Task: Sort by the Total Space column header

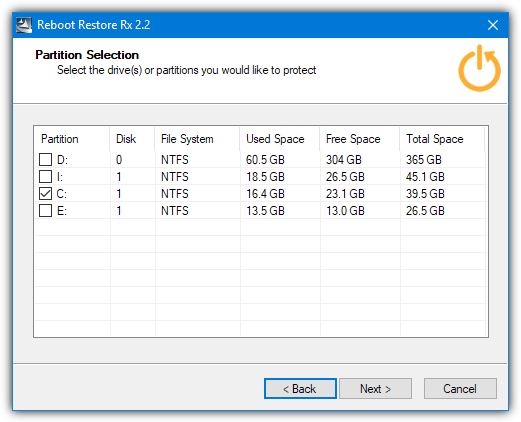Action: click(442, 139)
